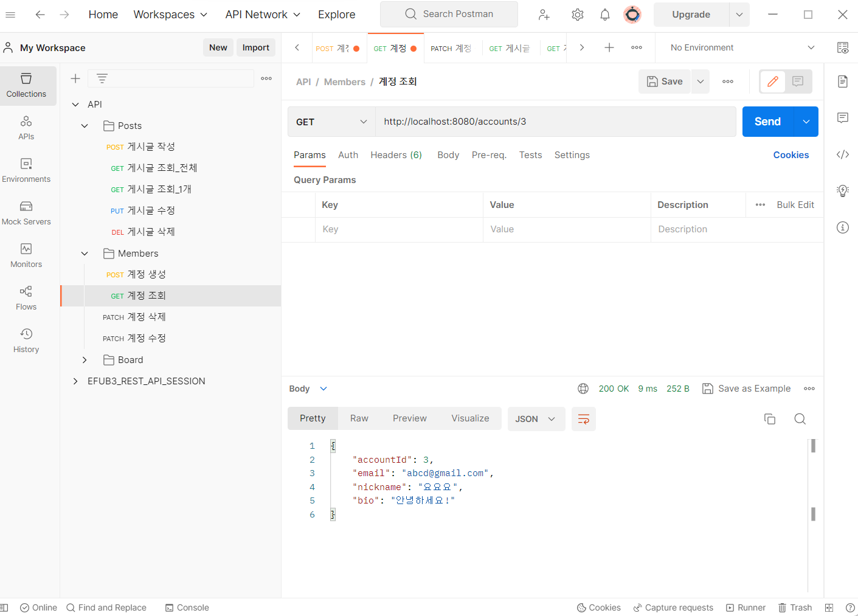Click the Send button
The image size is (858, 616).
tap(767, 122)
